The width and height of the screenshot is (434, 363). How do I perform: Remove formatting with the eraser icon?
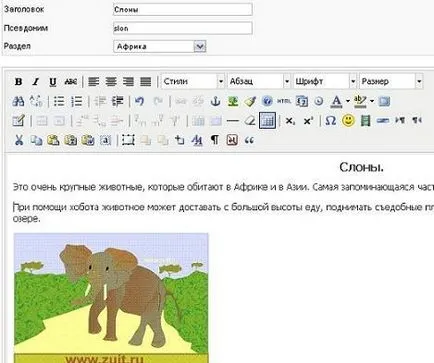tap(250, 121)
